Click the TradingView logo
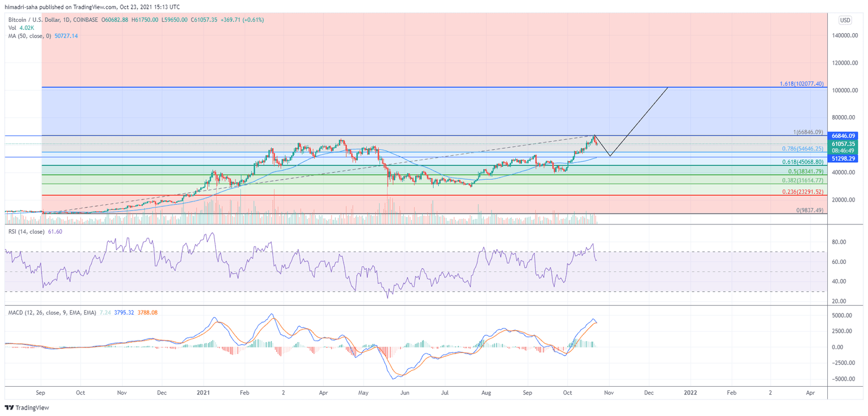The image size is (868, 416). [27, 408]
